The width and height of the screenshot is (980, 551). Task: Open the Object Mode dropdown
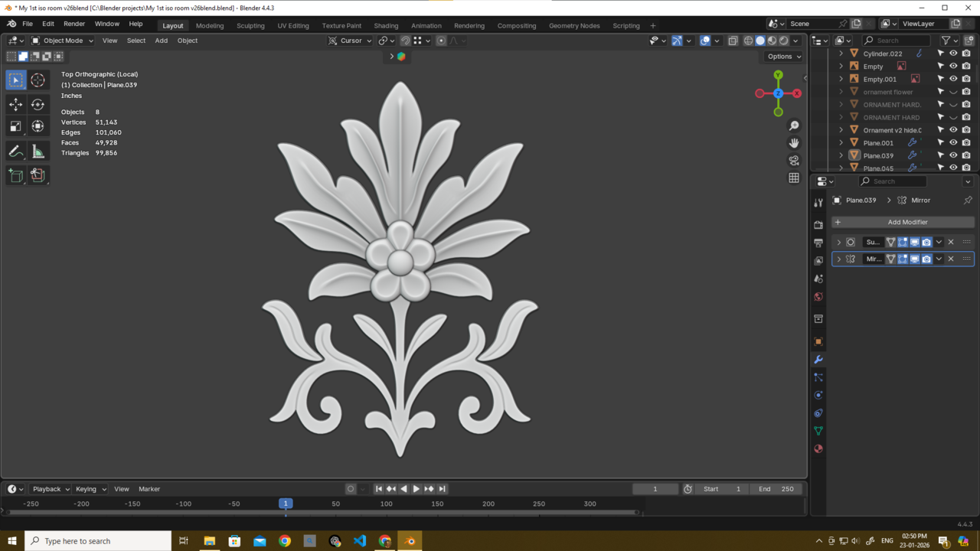coord(62,41)
